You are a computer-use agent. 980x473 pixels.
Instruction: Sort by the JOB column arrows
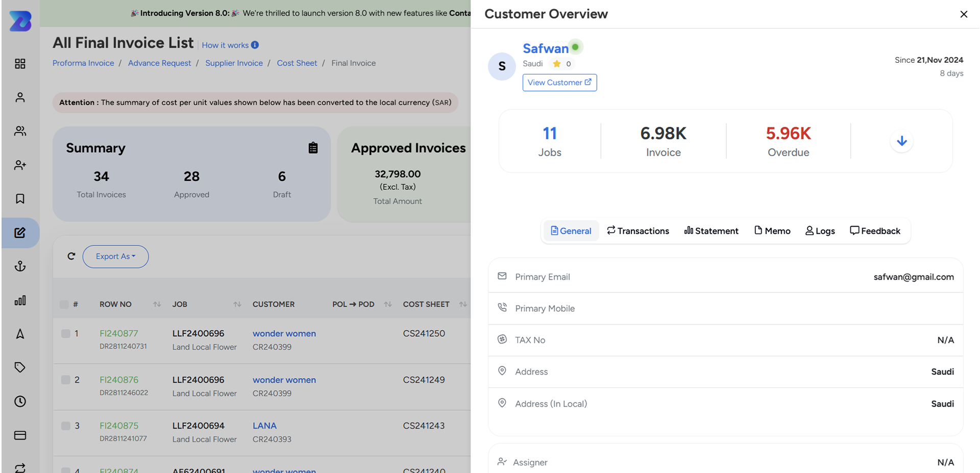pos(237,304)
